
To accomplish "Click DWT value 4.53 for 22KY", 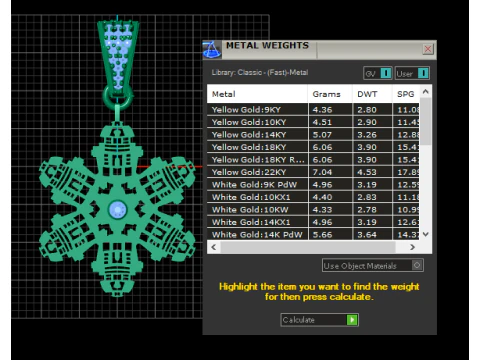I will click(x=367, y=172).
